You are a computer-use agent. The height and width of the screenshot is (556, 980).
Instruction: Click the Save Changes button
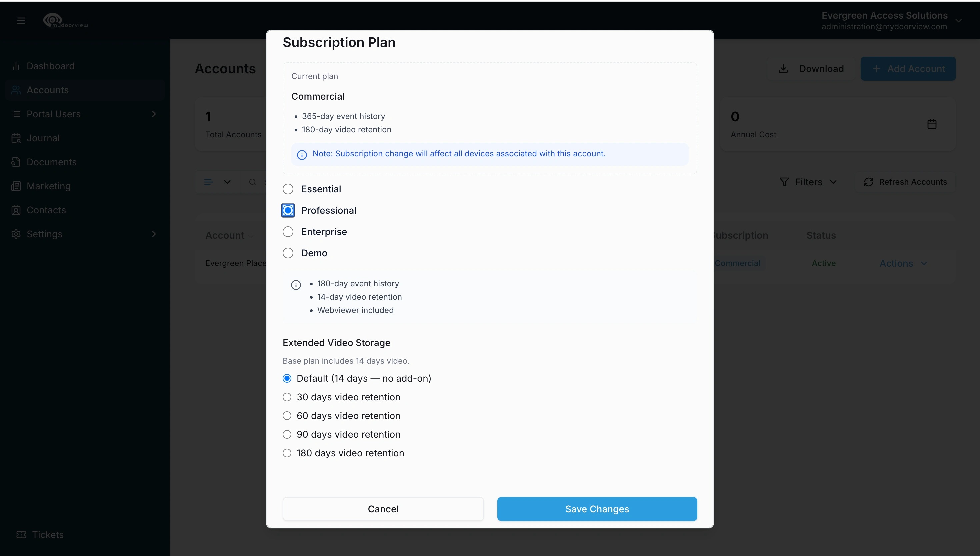pos(597,509)
